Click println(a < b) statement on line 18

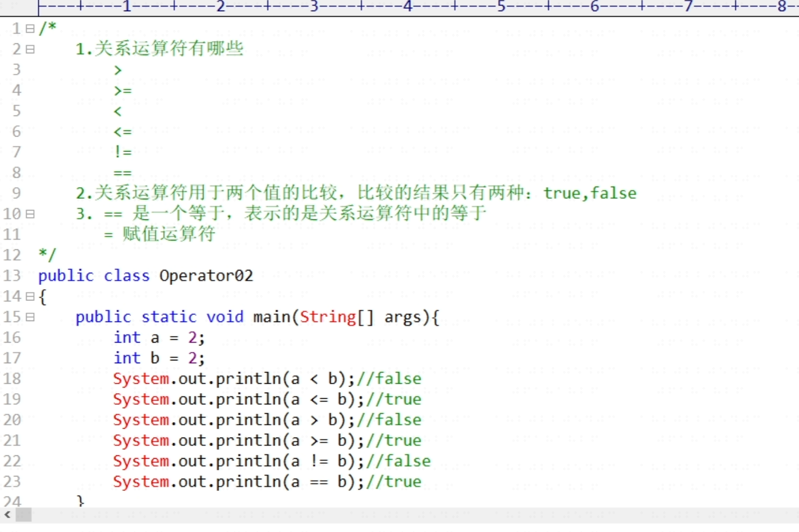pyautogui.click(x=234, y=379)
